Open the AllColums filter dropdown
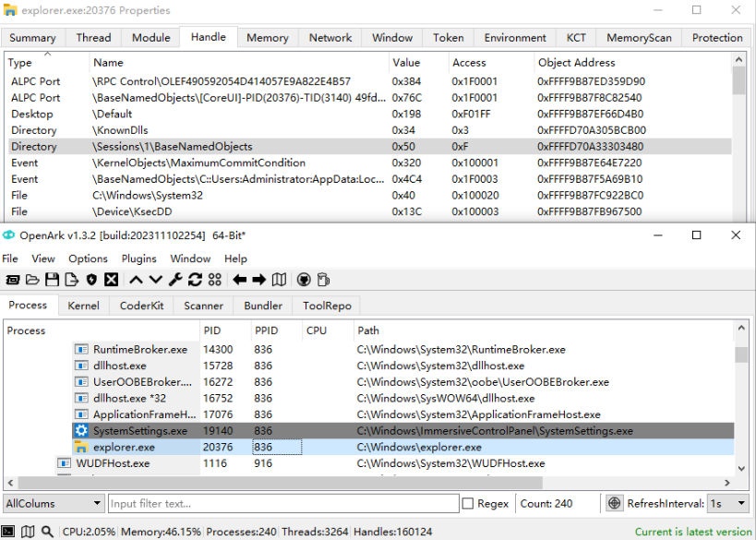 (x=53, y=503)
